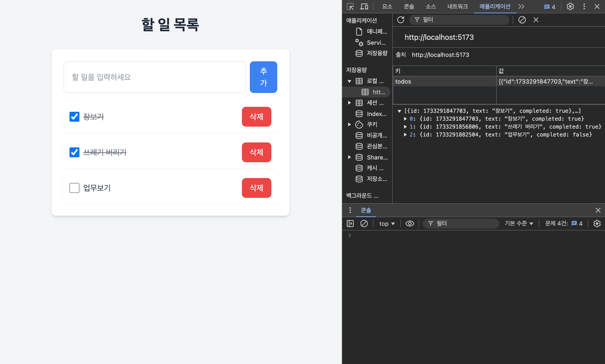Open the 기본 수준 log level dropdown
This screenshot has width=605, height=364.
[519, 224]
